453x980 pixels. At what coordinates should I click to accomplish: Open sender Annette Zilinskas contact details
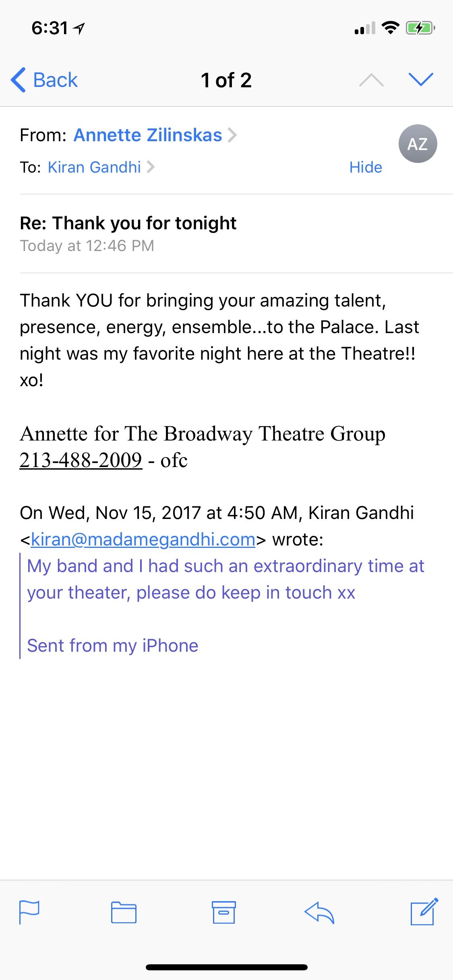148,135
